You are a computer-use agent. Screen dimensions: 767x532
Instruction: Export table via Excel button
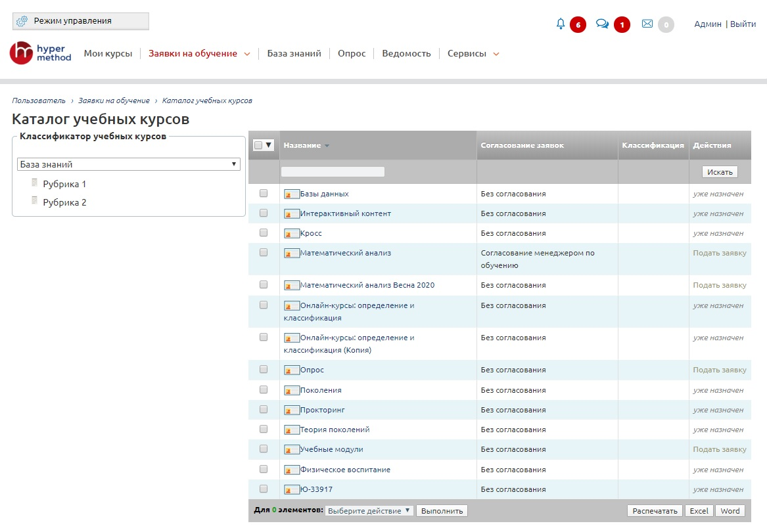click(x=699, y=510)
